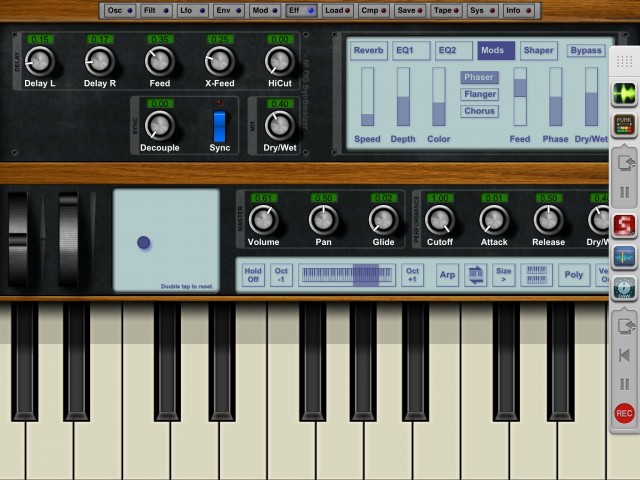Viewport: 640px width, 480px height.
Task: Pick the Chorus modulation option
Action: pos(479,111)
